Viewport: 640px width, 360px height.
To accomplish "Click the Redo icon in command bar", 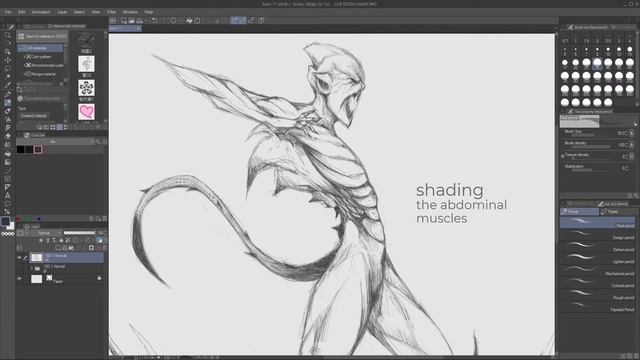I will [x=163, y=20].
